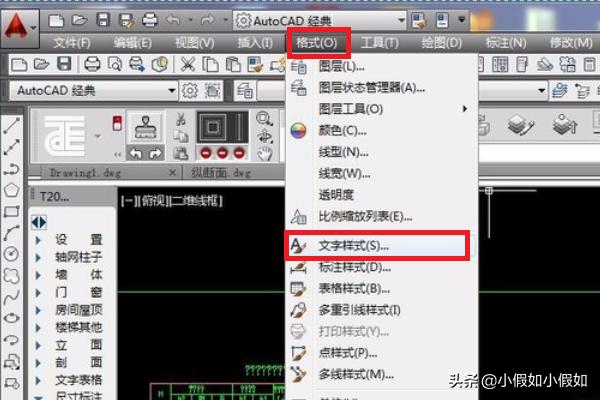Open the 编辑(E) menu
The height and width of the screenshot is (400, 600).
[x=133, y=43]
